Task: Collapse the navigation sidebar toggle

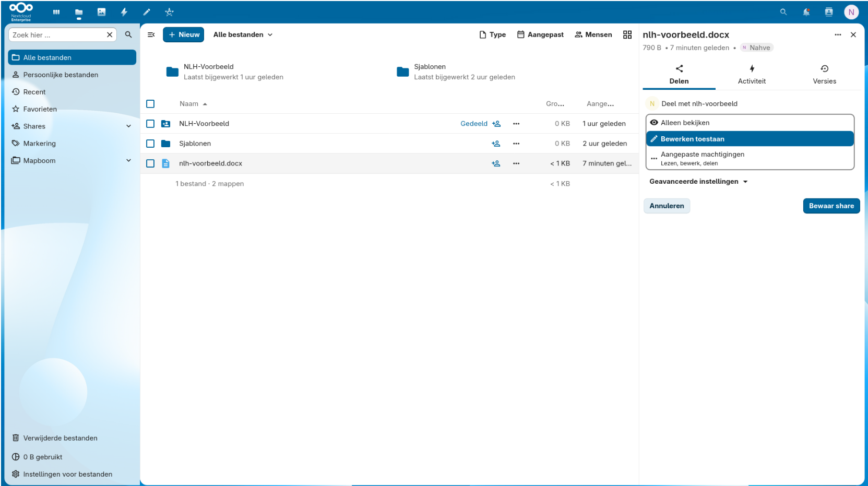Action: pyautogui.click(x=151, y=34)
